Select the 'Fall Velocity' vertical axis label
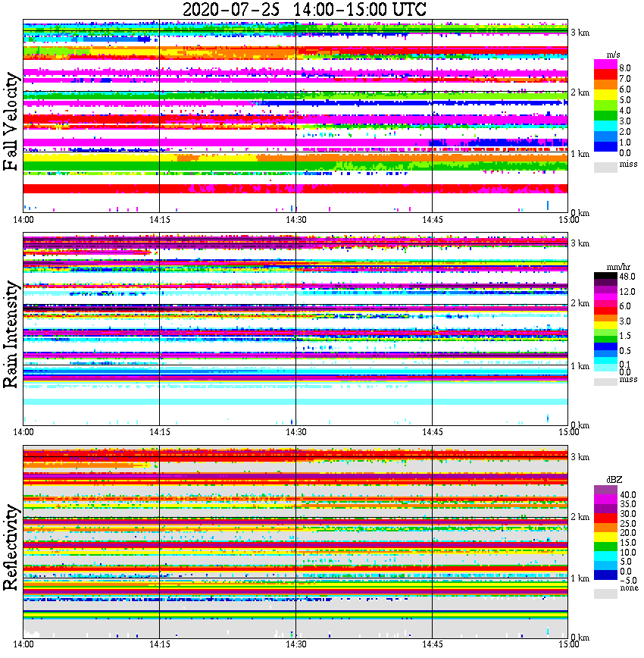 point(11,121)
